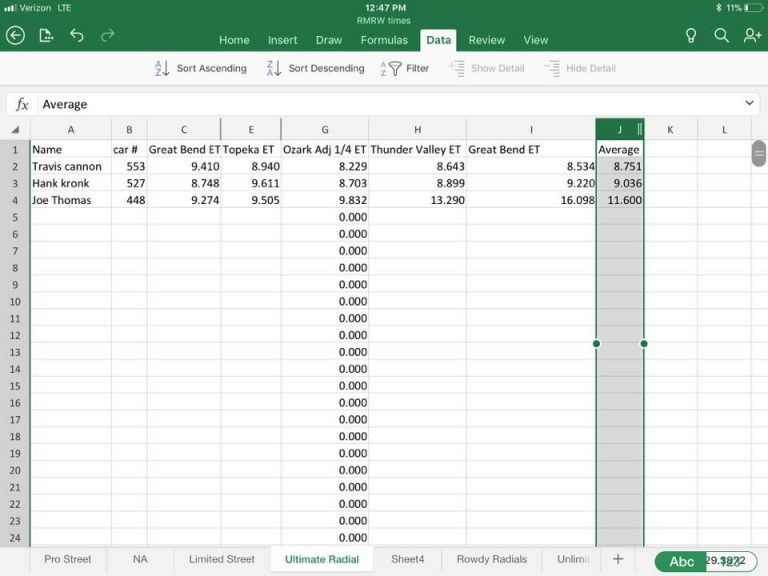Tap the formula bar input field
768x576 pixels.
tap(390, 104)
